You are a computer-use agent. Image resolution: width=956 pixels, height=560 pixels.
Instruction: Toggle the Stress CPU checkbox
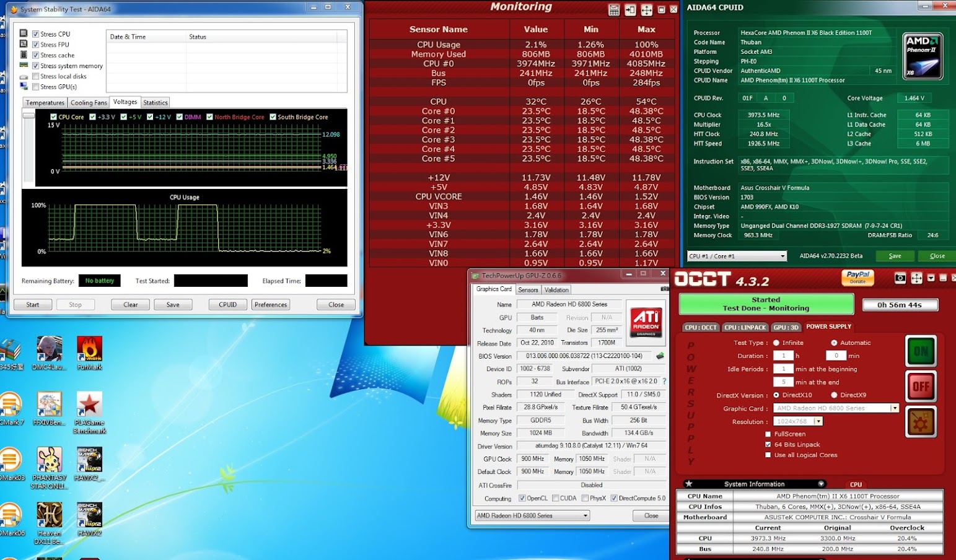[36, 34]
